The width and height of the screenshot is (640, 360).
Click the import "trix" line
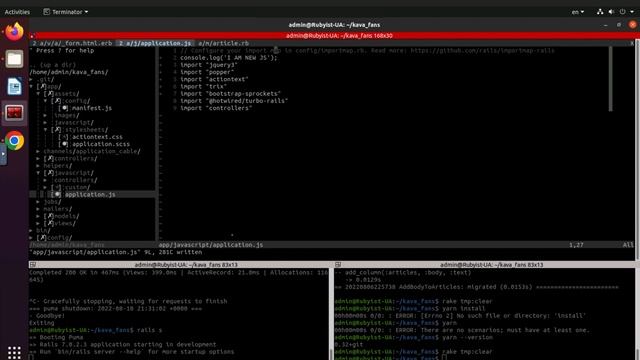coord(203,87)
